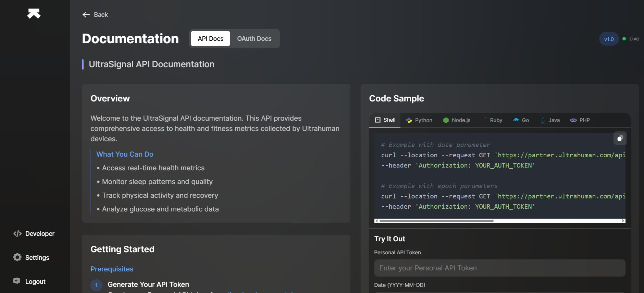Viewport: 644px width, 293px height.
Task: Open Developer section in sidebar
Action: pyautogui.click(x=34, y=234)
